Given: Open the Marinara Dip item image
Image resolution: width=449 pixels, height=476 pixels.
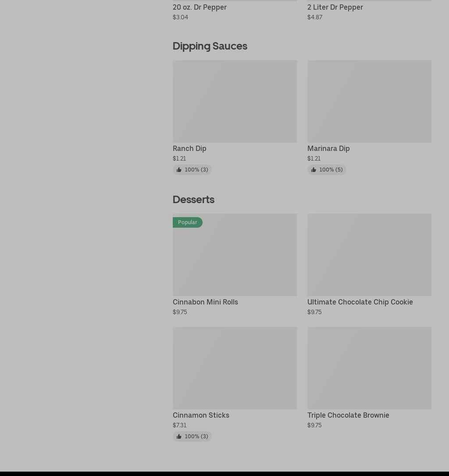Looking at the screenshot, I should click(369, 101).
